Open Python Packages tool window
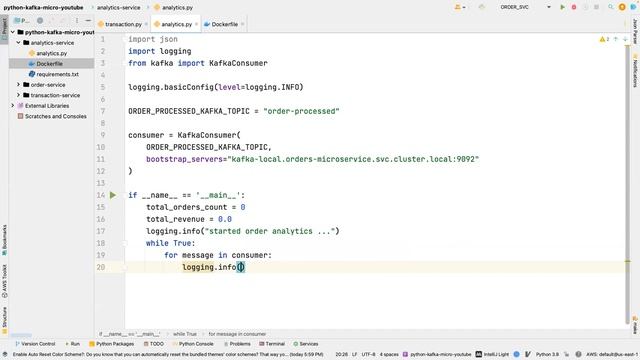Viewport: 640px width, 360px height. 111,344
